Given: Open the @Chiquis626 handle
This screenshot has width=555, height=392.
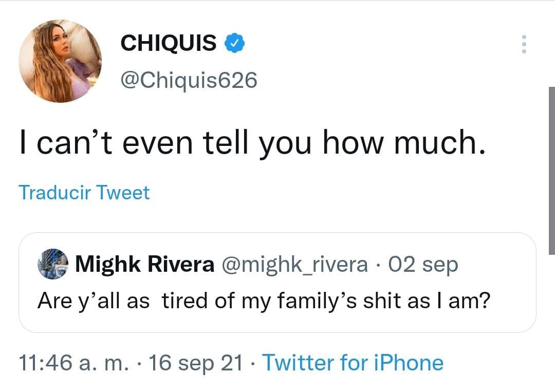Looking at the screenshot, I should [188, 80].
